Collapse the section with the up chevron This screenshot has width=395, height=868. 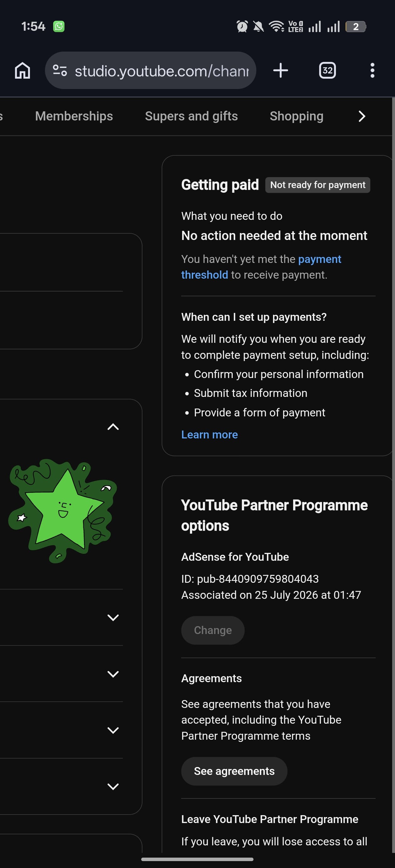[x=113, y=427]
